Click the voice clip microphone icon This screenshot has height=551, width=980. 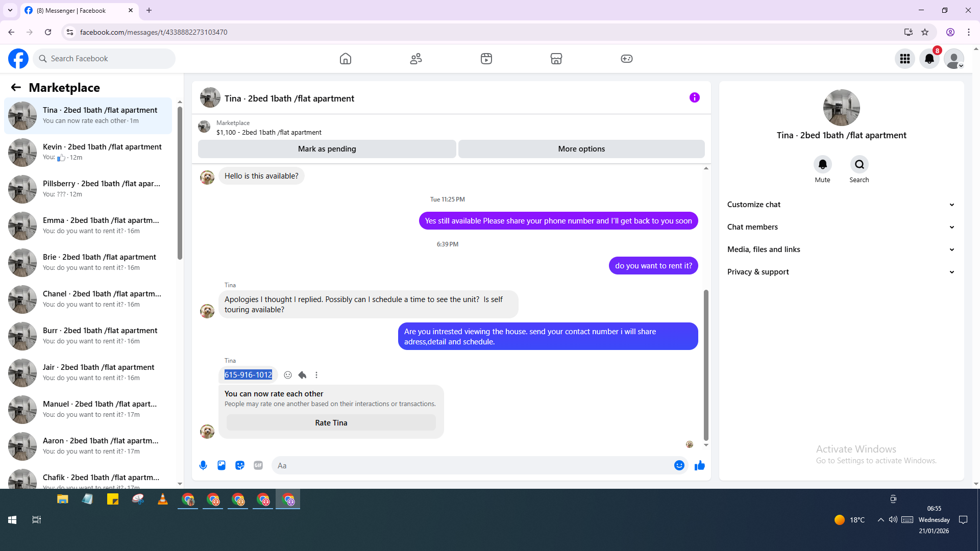203,465
